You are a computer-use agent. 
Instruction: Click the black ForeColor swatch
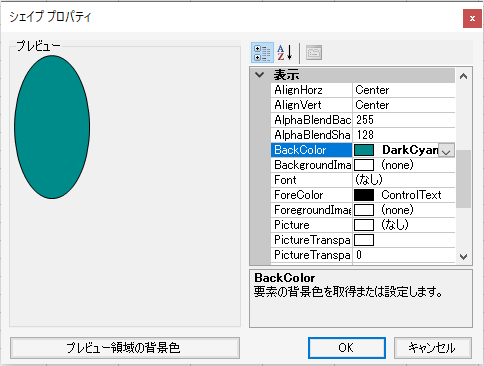tap(364, 195)
